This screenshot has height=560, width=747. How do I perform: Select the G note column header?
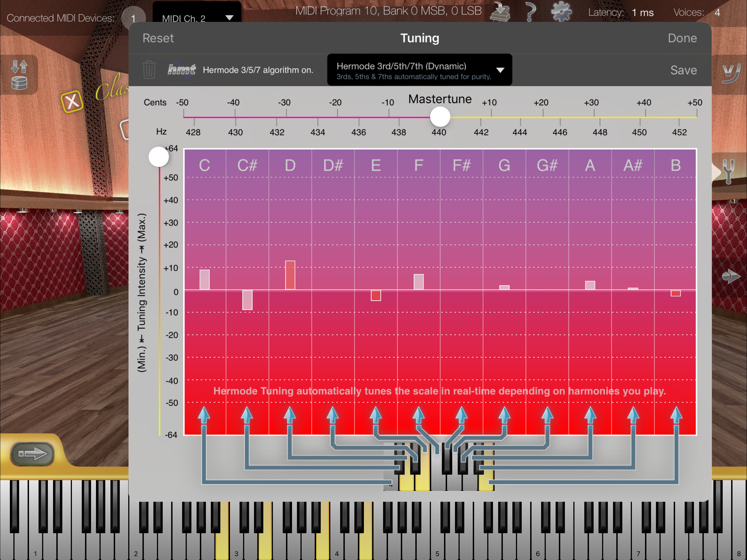tap(504, 165)
